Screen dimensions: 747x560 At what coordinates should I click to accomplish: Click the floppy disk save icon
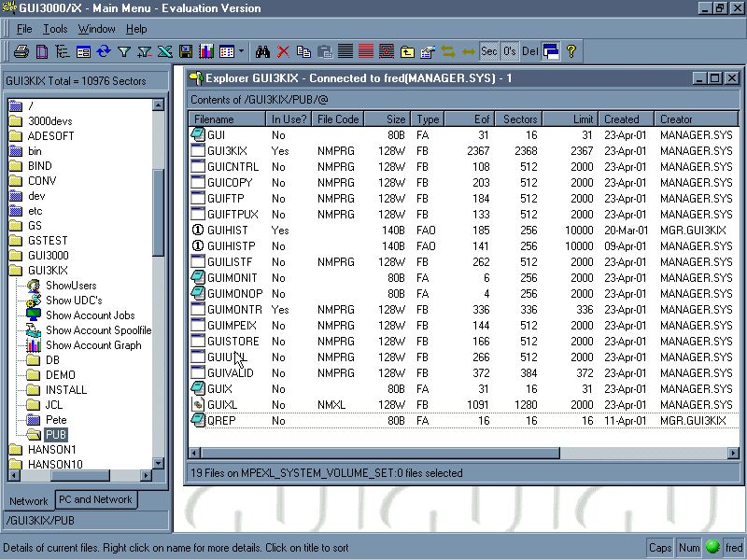point(186,51)
